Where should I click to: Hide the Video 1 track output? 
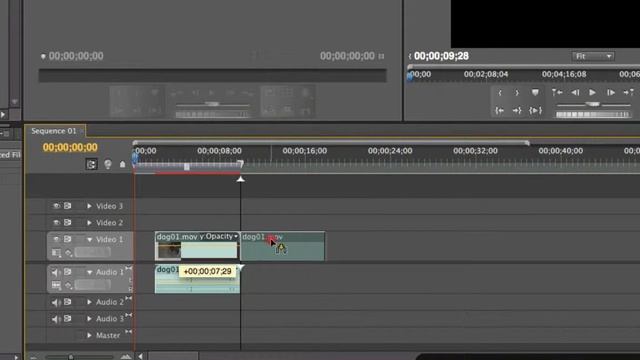point(56,240)
